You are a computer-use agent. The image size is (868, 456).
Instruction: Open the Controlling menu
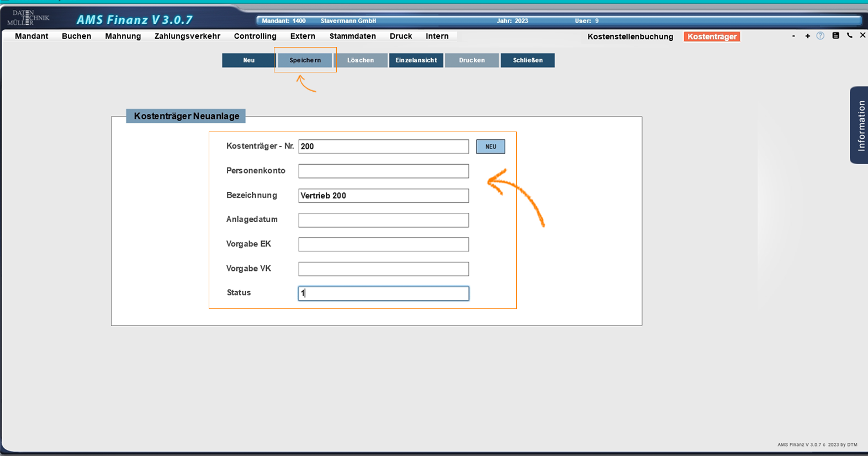pos(255,36)
